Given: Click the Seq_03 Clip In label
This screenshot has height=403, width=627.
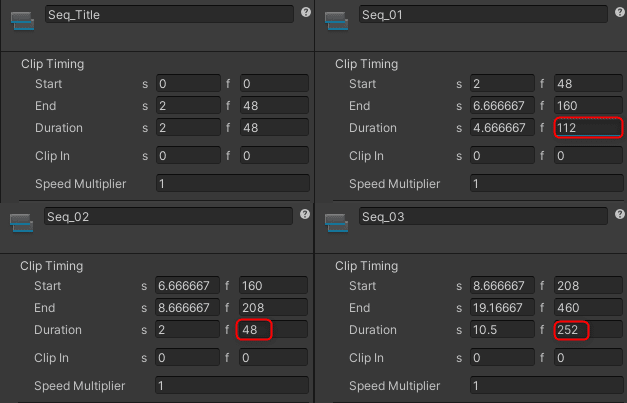Looking at the screenshot, I should point(366,358).
